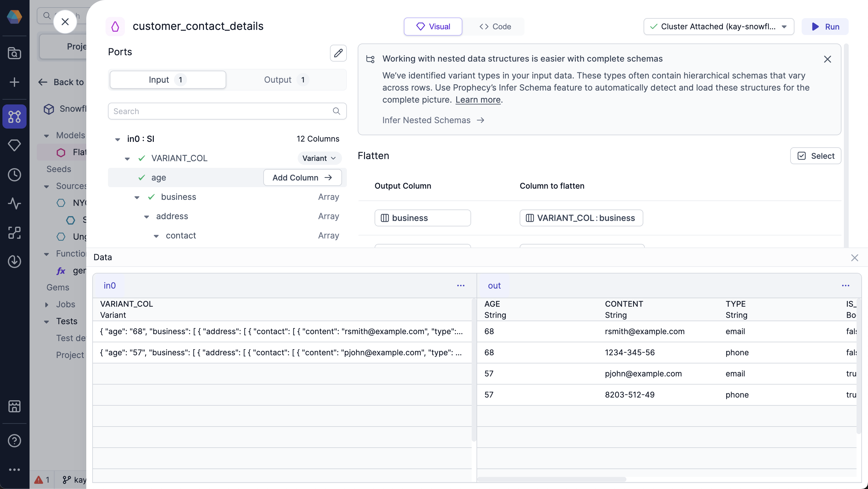This screenshot has height=489, width=868.
Task: Run the gem with Run button
Action: [x=825, y=27]
